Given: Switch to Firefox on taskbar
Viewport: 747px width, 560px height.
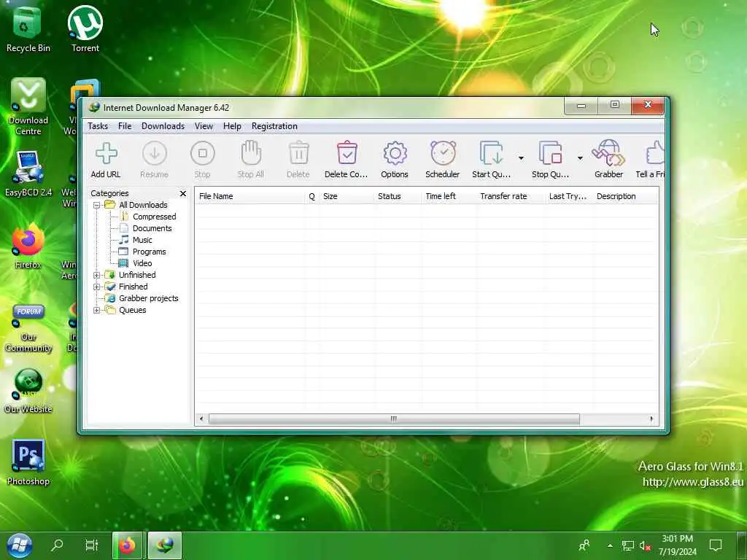Looking at the screenshot, I should pyautogui.click(x=127, y=545).
